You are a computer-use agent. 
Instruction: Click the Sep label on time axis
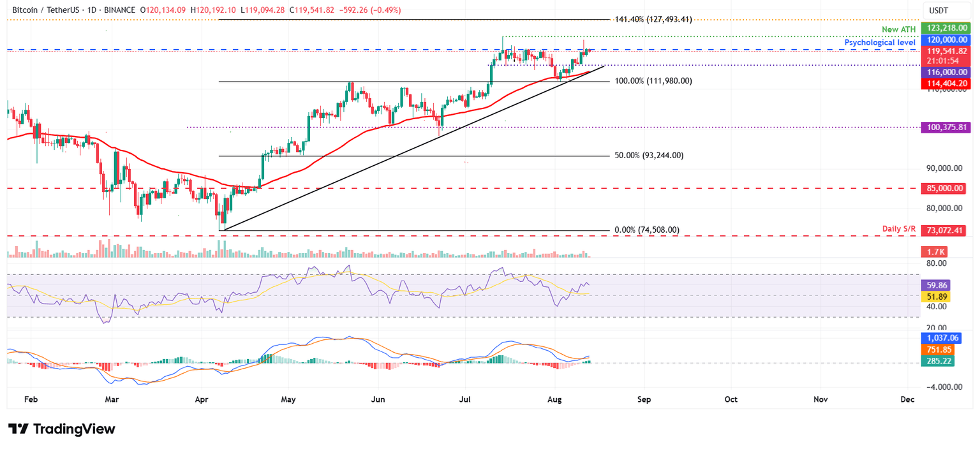point(644,399)
